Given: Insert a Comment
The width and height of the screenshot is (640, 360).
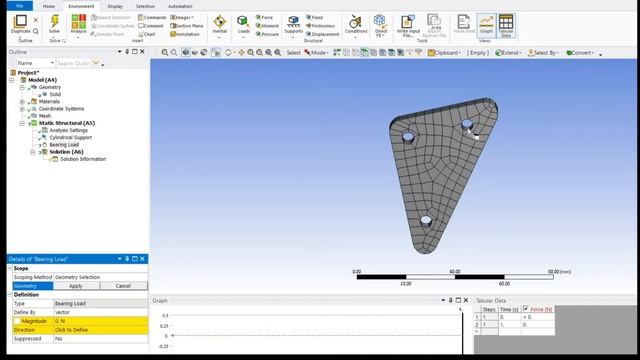Looking at the screenshot, I should click(x=151, y=26).
